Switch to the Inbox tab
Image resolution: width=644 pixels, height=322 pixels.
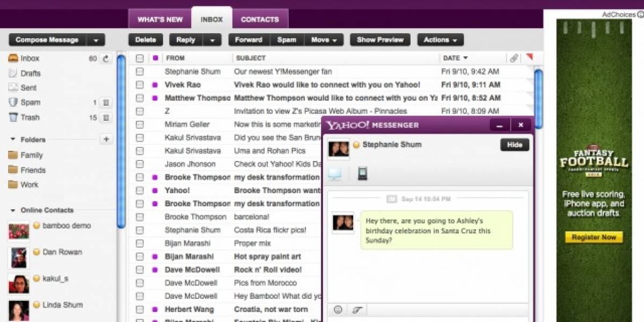(211, 19)
